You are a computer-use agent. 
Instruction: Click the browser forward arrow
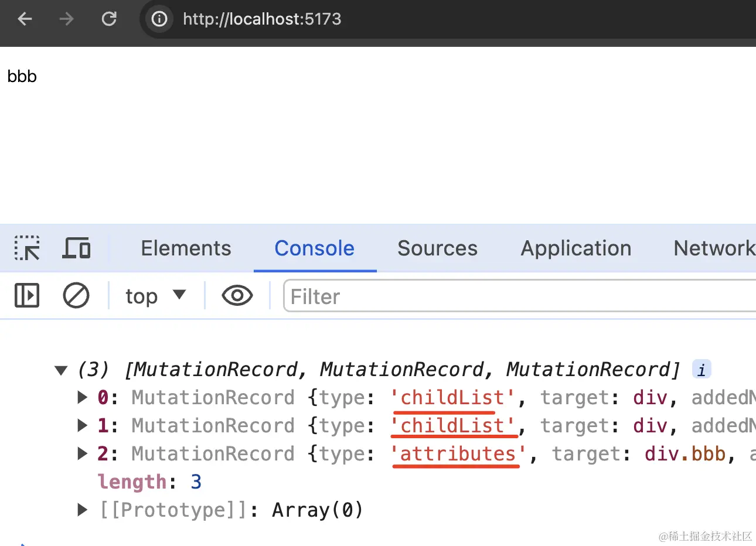(67, 19)
